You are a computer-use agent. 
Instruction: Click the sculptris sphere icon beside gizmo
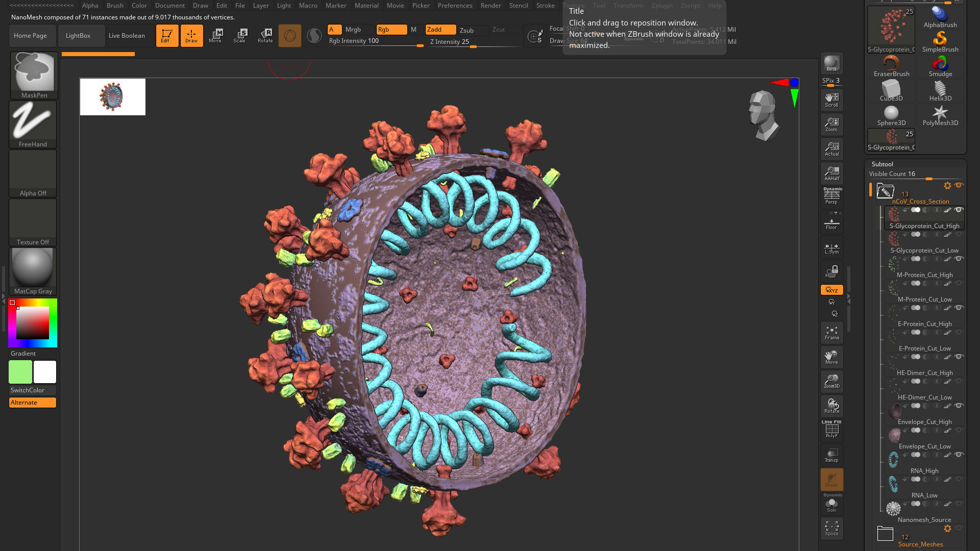314,36
